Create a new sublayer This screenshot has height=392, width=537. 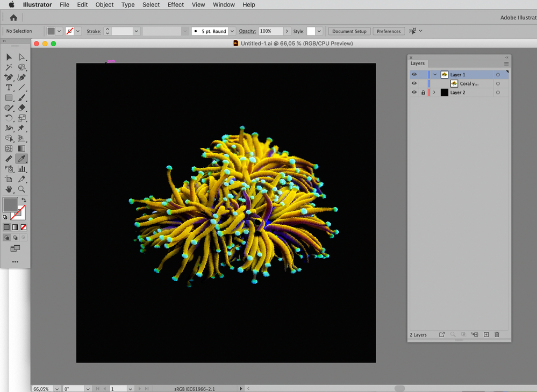(475, 334)
